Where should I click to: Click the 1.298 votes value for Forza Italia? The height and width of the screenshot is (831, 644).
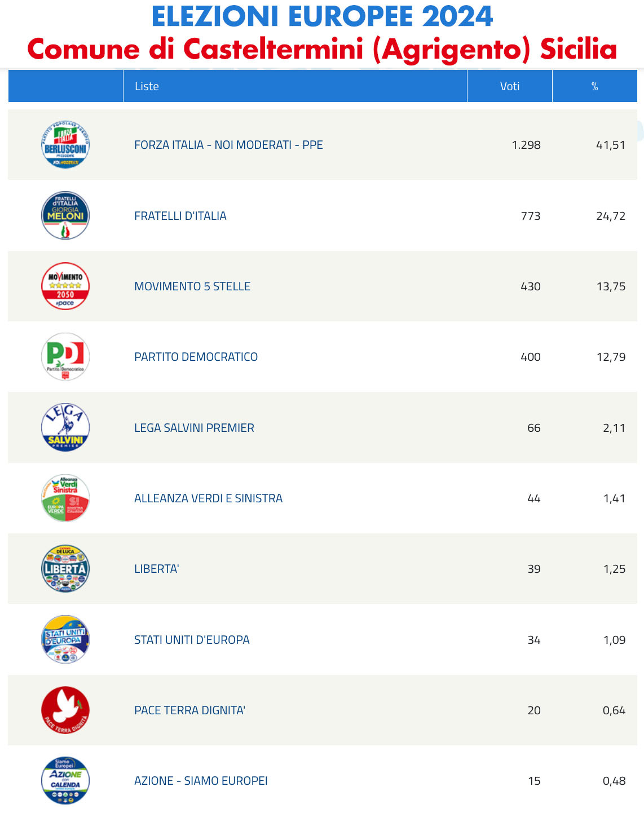point(526,145)
